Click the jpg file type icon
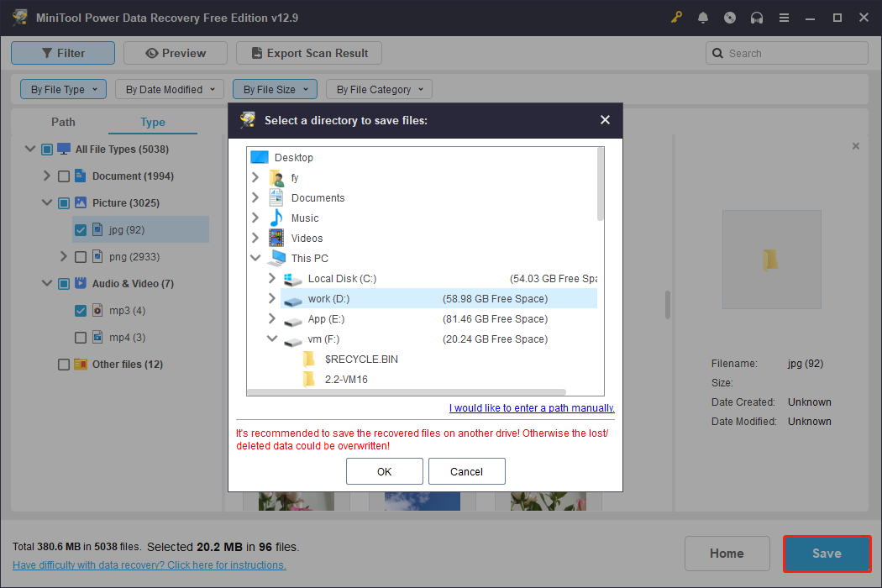The image size is (882, 588). point(97,229)
